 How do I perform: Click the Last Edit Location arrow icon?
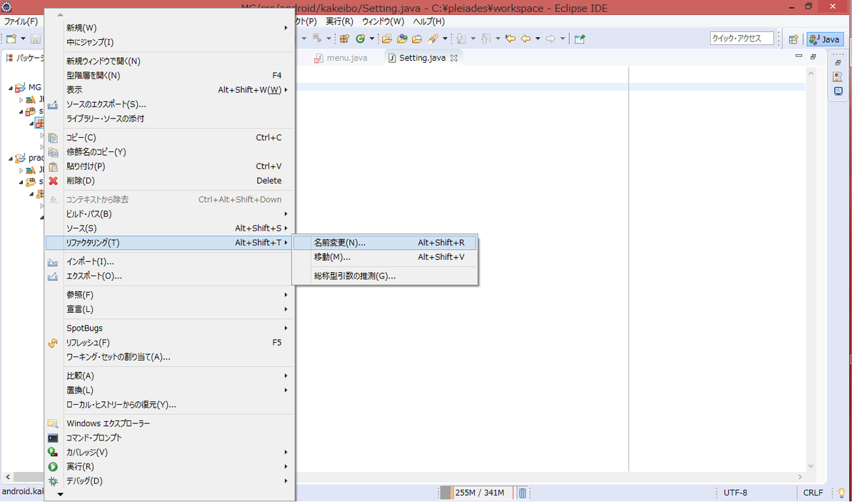click(x=510, y=39)
